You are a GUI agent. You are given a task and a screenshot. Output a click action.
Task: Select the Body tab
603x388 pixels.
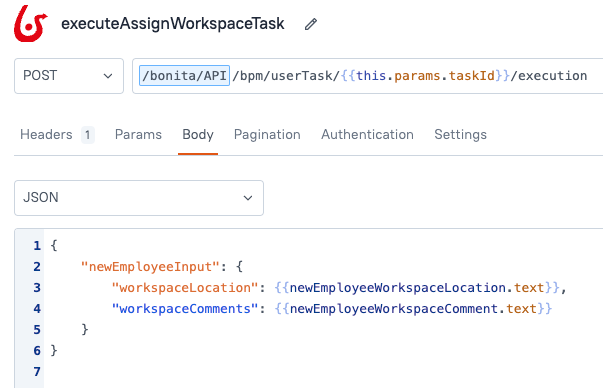[198, 135]
